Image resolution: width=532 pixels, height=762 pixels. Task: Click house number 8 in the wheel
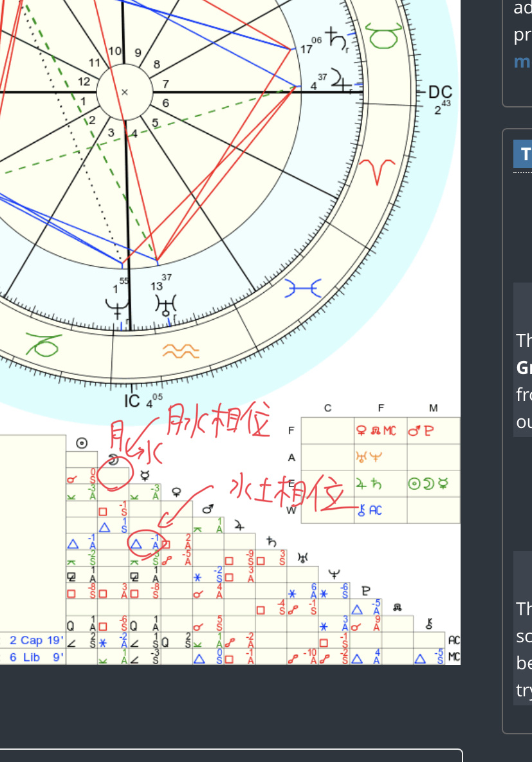(x=156, y=64)
